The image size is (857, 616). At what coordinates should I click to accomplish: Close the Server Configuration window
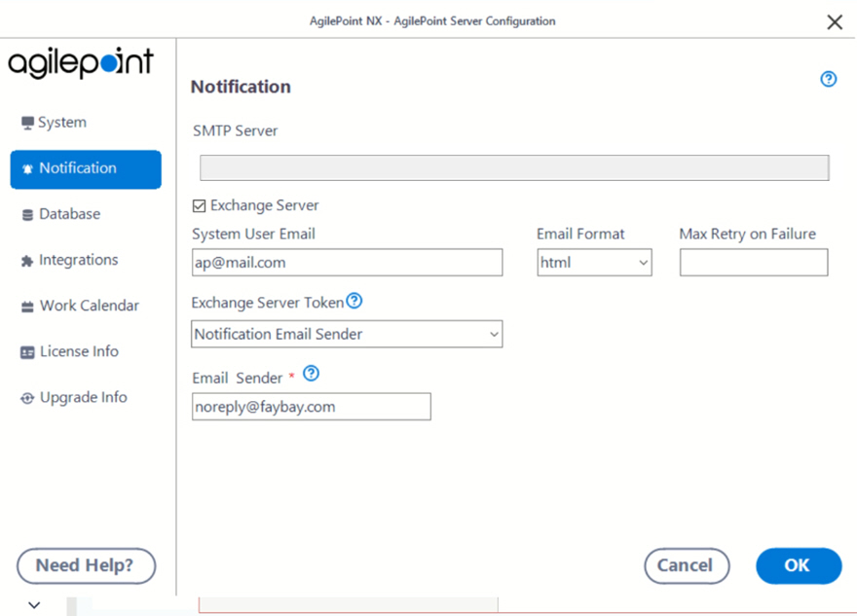tap(835, 21)
